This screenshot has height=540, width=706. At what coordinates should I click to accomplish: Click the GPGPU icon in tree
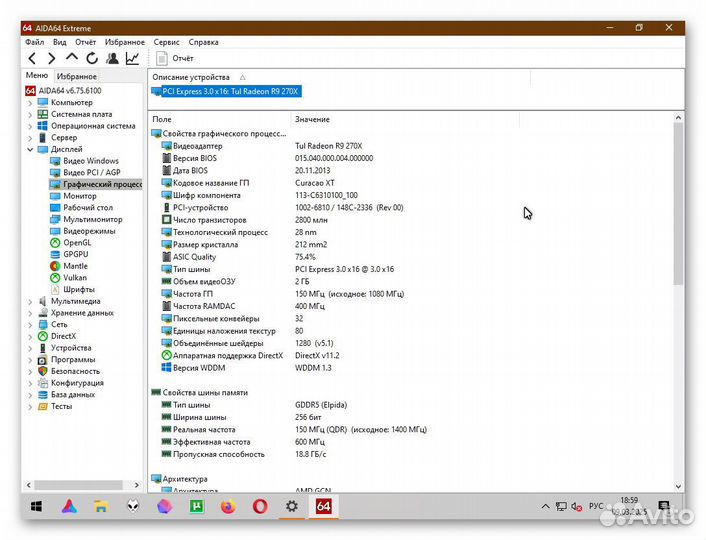[x=55, y=254]
